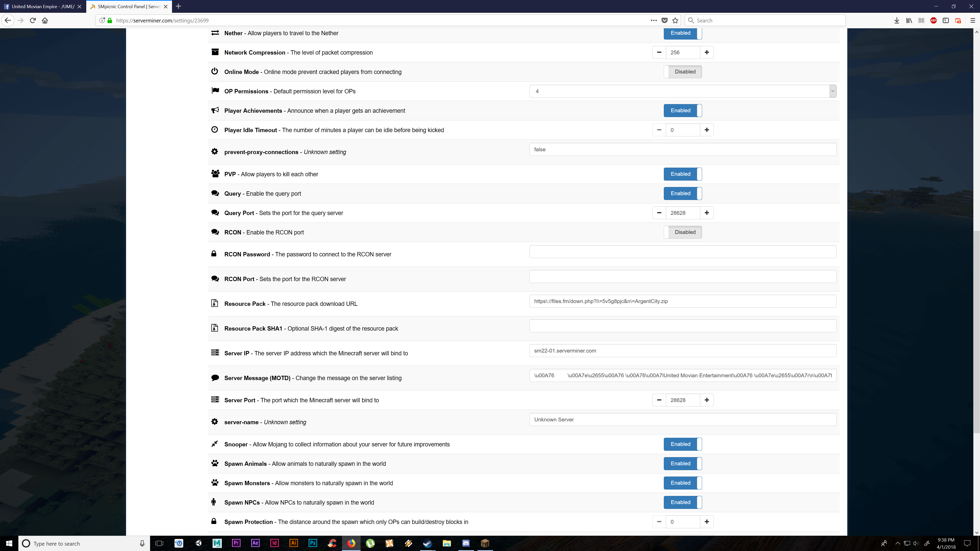980x551 pixels.
Task: Increase the Server Port number
Action: point(706,400)
